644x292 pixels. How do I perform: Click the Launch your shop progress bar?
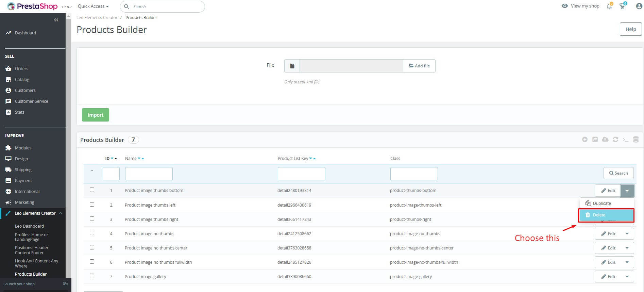36,284
